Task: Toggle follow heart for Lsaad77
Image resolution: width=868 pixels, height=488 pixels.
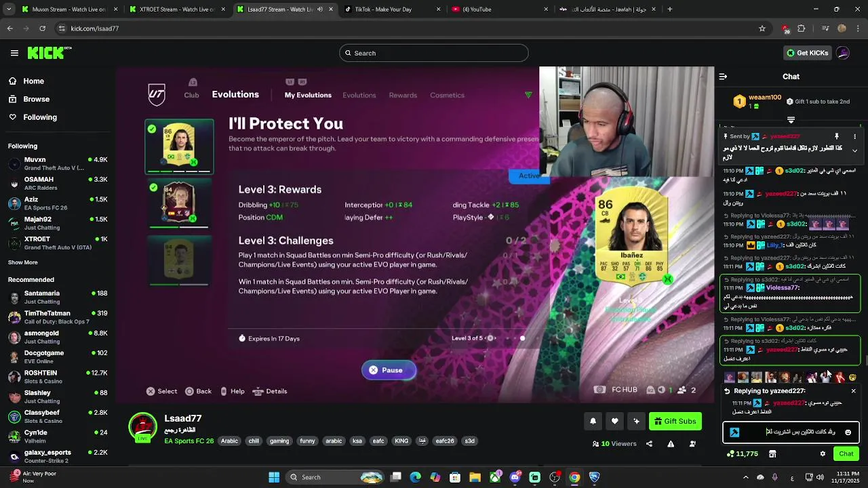Action: (x=614, y=421)
